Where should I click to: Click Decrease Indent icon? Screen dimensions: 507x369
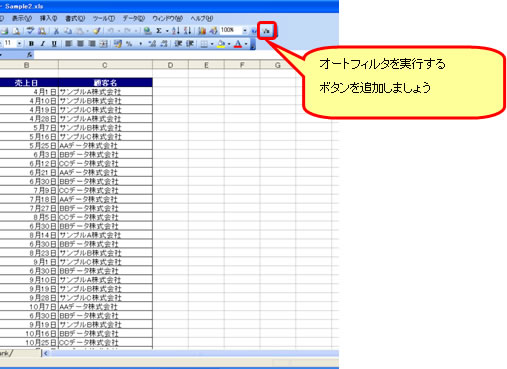(178, 44)
